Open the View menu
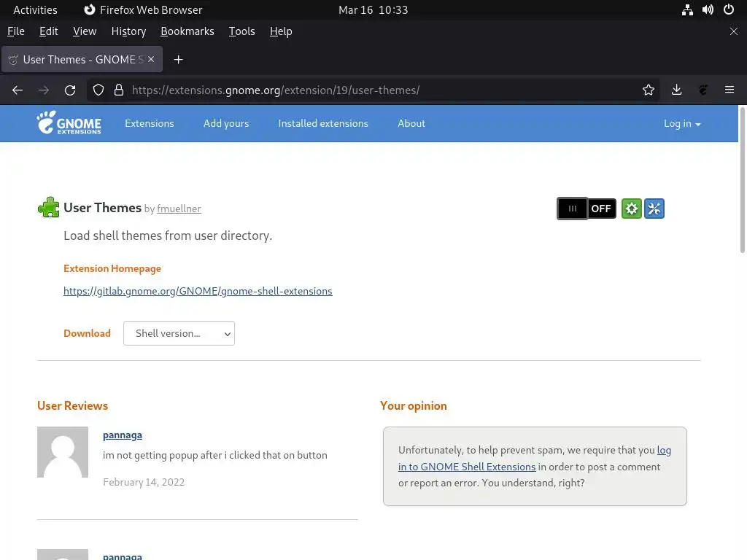The width and height of the screenshot is (747, 560). (x=85, y=31)
